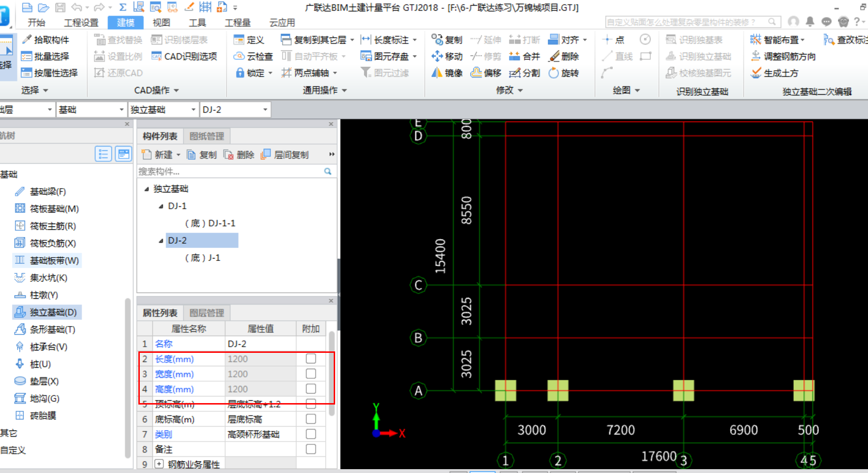Expand the 智能布置 dropdown
Viewport: 868px width, 473px height.
coord(803,40)
